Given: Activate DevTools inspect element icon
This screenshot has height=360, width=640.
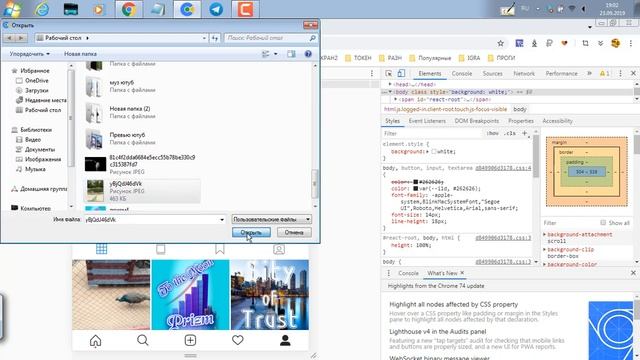Looking at the screenshot, I should (388, 73).
